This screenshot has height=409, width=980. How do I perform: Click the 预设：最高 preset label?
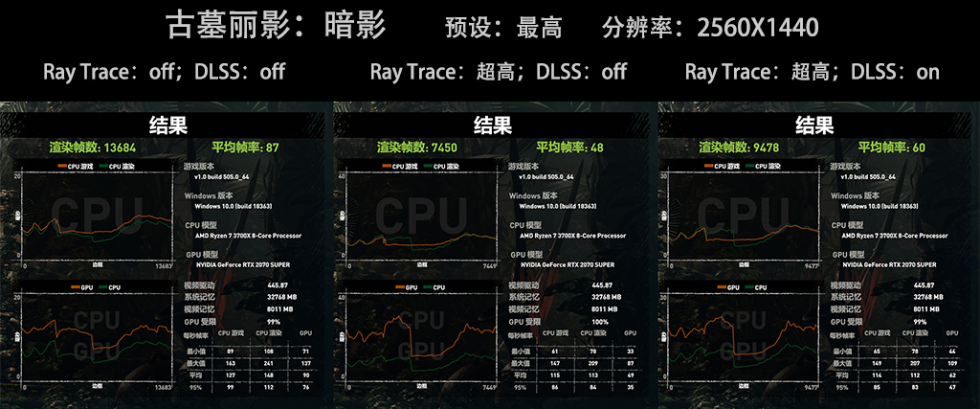pyautogui.click(x=503, y=28)
